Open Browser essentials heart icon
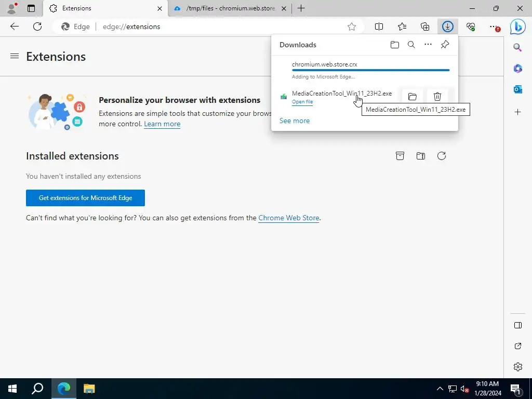The width and height of the screenshot is (532, 399). click(471, 26)
